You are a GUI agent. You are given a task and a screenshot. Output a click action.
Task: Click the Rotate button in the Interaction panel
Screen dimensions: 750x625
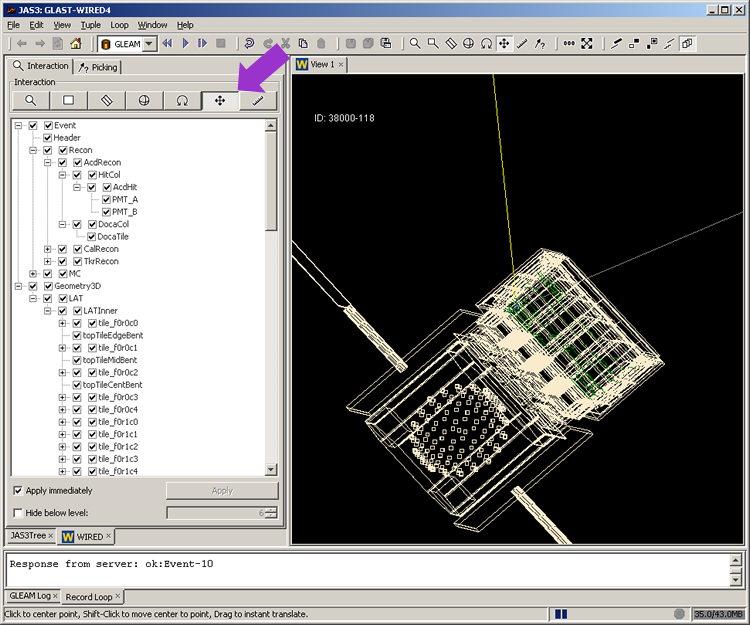[182, 100]
